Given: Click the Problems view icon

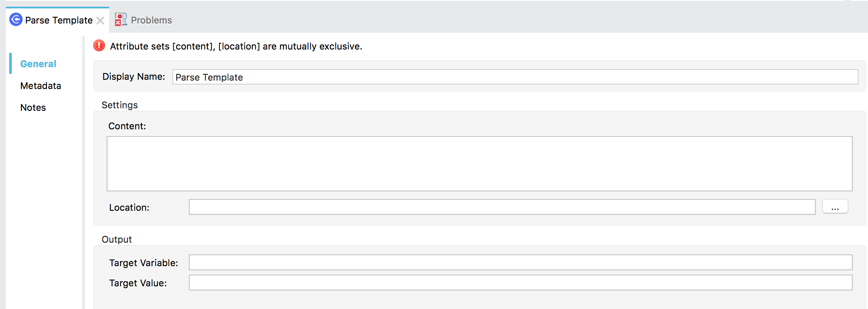Looking at the screenshot, I should 120,19.
